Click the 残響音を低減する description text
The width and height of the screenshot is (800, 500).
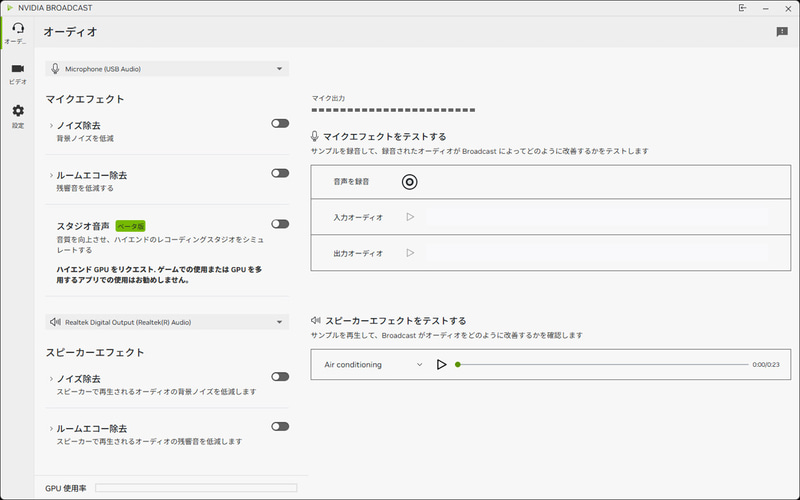tap(85, 188)
